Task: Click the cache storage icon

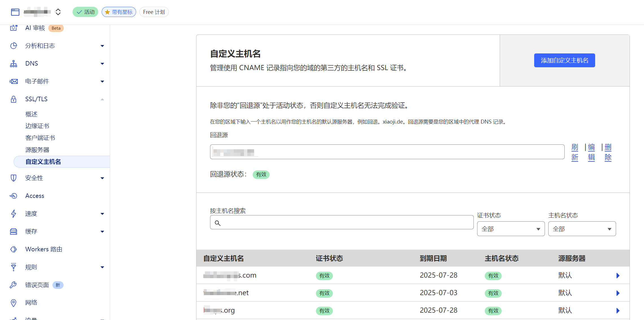Action: [14, 232]
